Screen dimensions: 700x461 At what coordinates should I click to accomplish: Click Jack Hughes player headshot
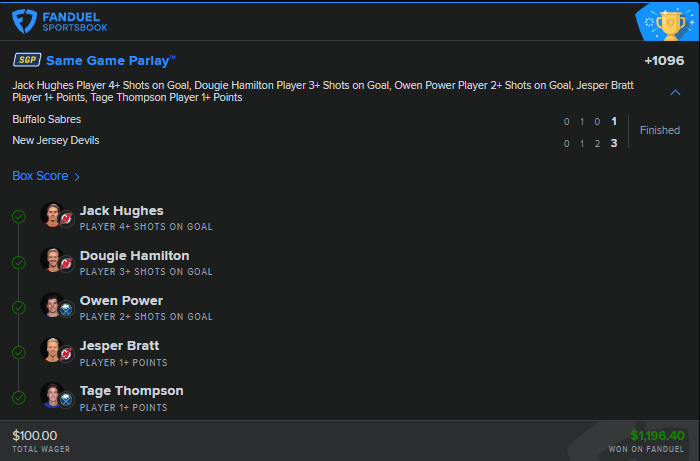coord(52,215)
